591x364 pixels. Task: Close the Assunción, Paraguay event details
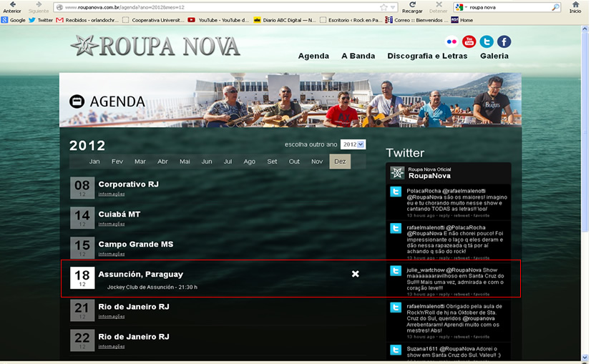pos(355,274)
